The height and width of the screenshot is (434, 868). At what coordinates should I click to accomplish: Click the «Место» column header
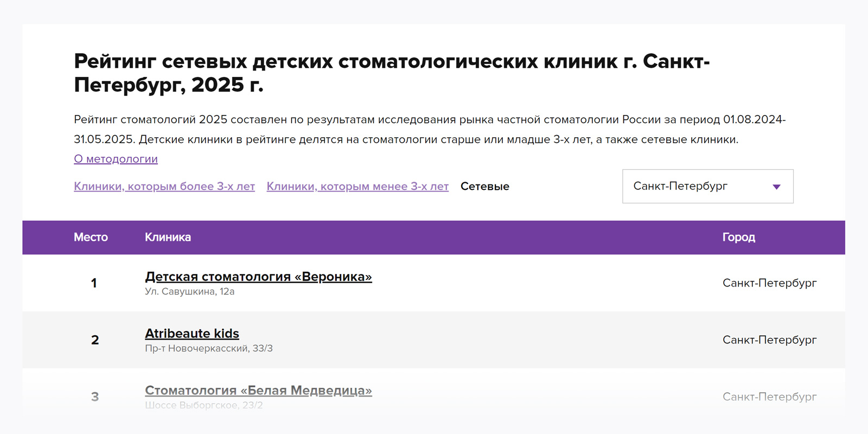point(91,237)
